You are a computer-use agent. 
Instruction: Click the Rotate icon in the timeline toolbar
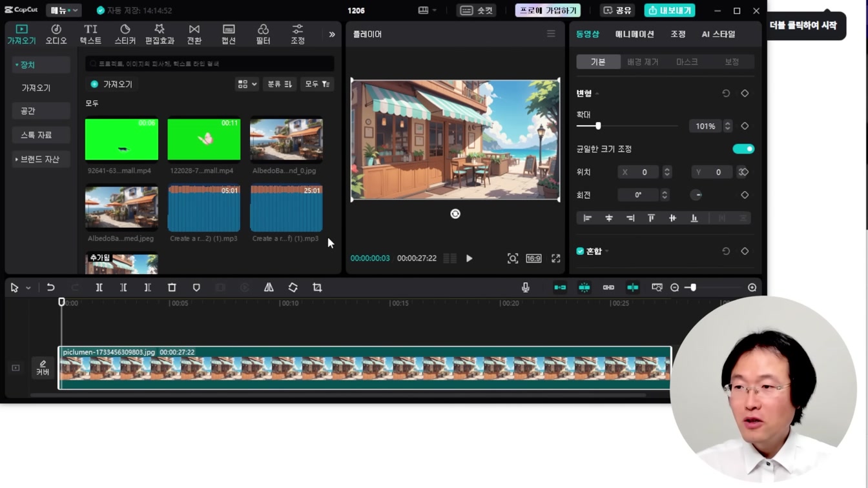pyautogui.click(x=293, y=287)
